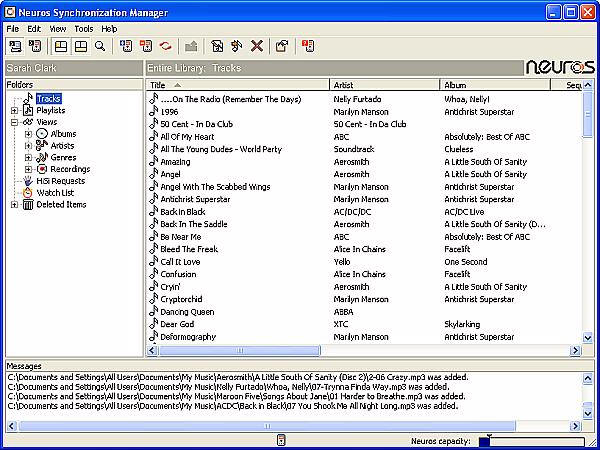Click the Album column header
Image resolution: width=600 pixels, height=450 pixels.
(495, 86)
